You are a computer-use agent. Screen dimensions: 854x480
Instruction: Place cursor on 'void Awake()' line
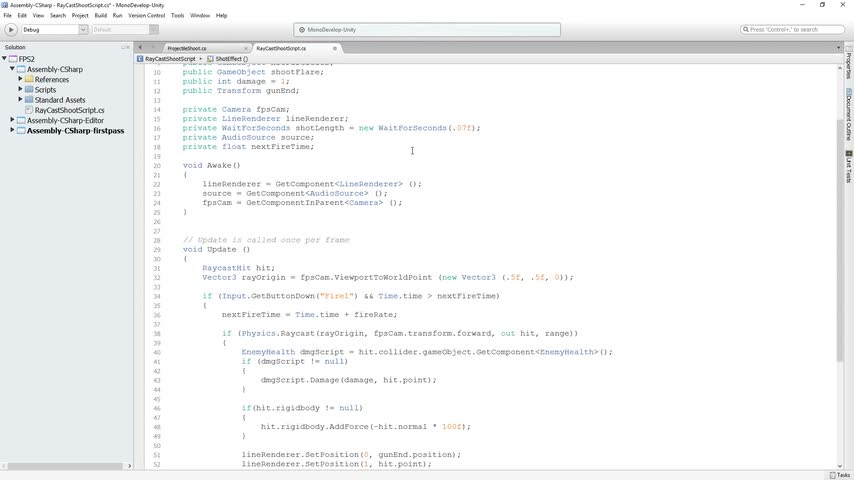(x=211, y=165)
